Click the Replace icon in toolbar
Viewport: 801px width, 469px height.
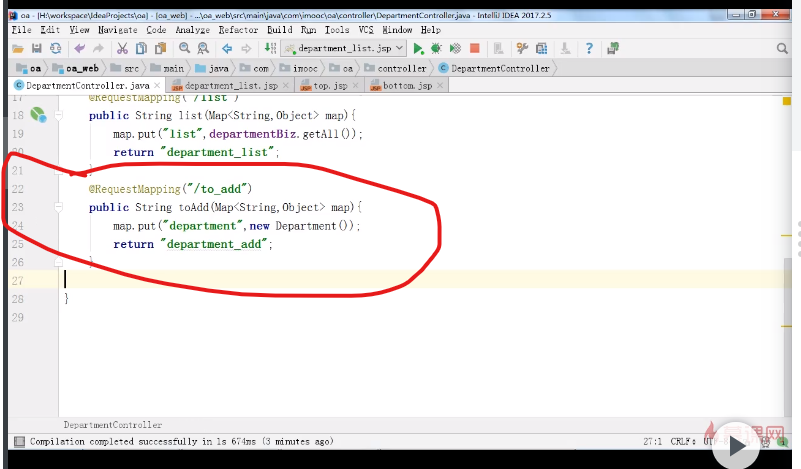(x=203, y=49)
